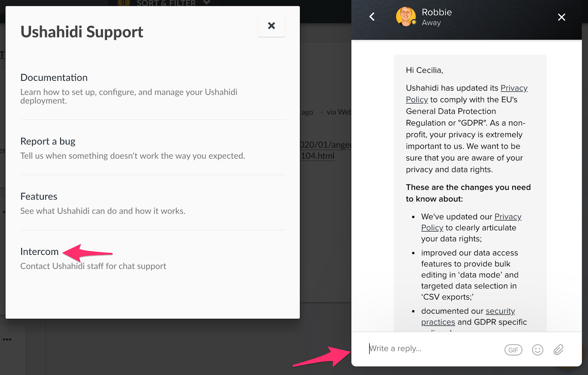Open the Documentation support section

[54, 77]
